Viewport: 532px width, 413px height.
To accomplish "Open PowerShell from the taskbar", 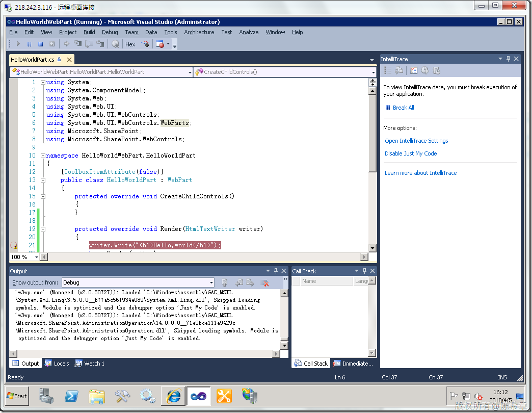I will pyautogui.click(x=71, y=396).
